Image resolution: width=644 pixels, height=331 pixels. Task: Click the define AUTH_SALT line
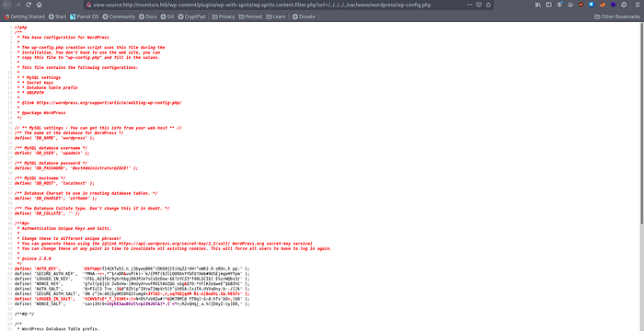point(132,289)
